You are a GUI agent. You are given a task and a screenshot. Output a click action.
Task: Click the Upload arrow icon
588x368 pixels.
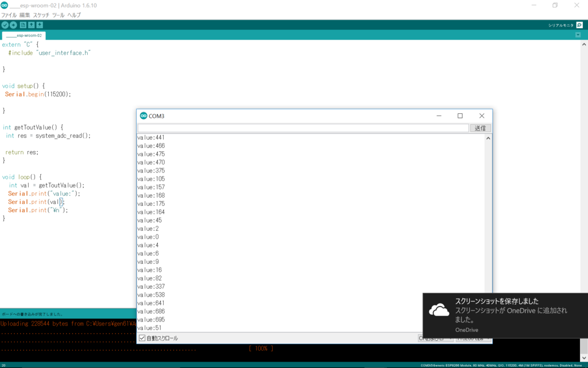13,25
